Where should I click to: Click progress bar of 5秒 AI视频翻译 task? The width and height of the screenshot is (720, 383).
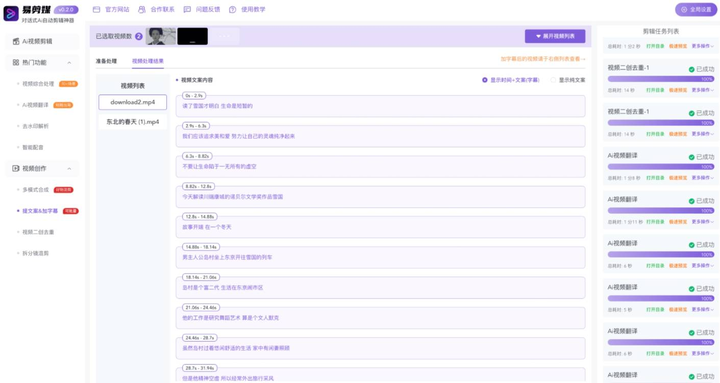point(661,299)
